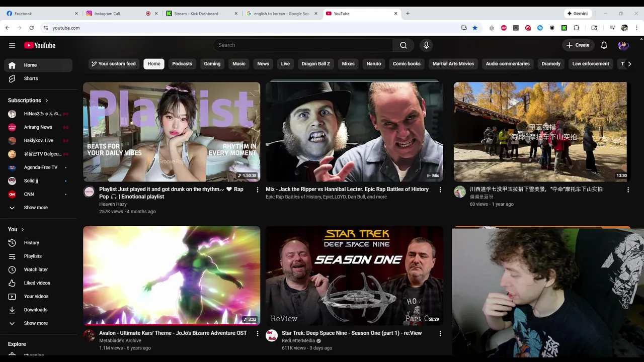Switch to english to korean Google tab

click(282, 14)
